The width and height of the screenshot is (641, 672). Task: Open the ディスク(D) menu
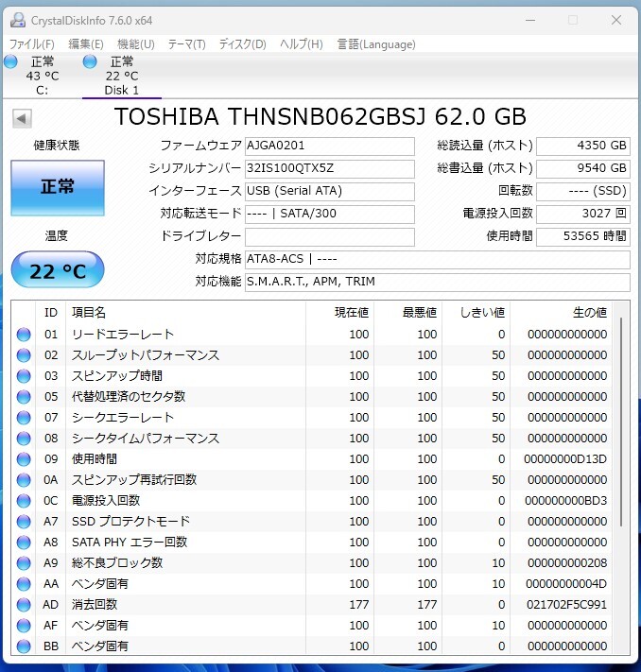[x=242, y=44]
